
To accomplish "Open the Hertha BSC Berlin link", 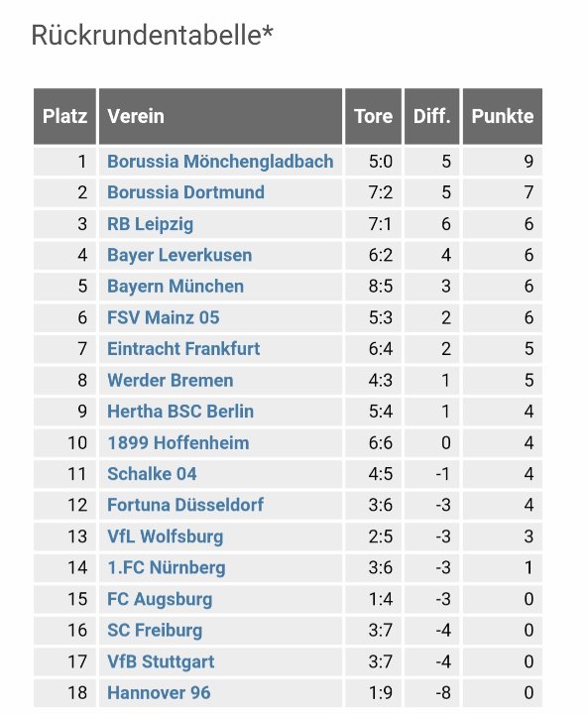I will pos(180,412).
